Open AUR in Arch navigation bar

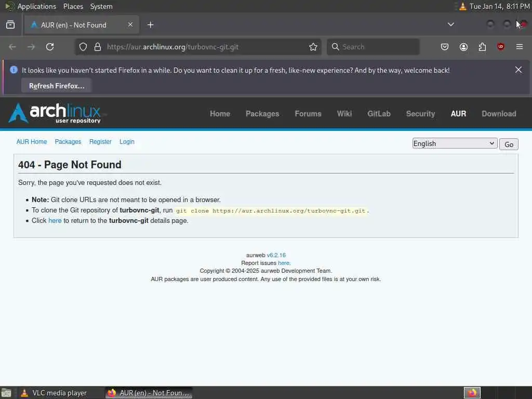pos(458,114)
